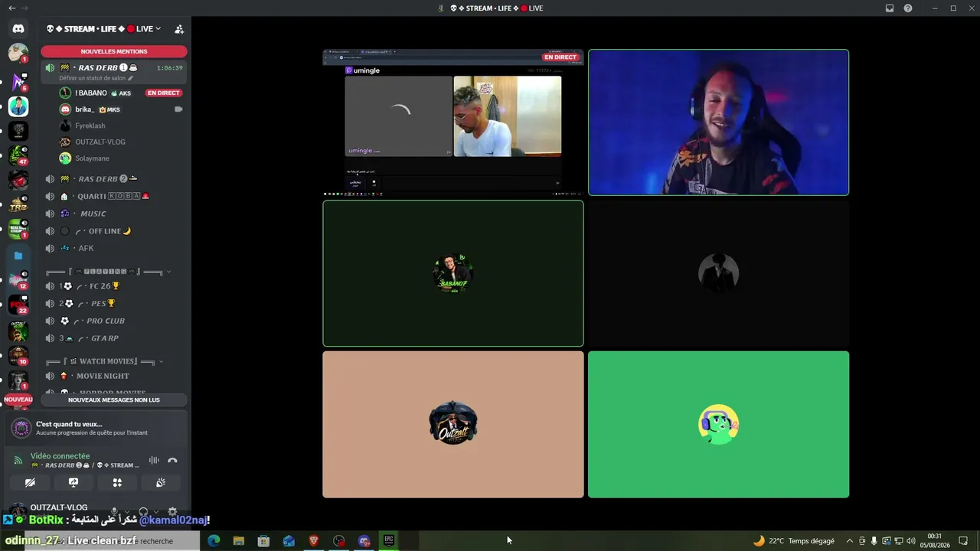The image size is (980, 551).
Task: Join the RAS DERB 2 voice channel
Action: 114,179
